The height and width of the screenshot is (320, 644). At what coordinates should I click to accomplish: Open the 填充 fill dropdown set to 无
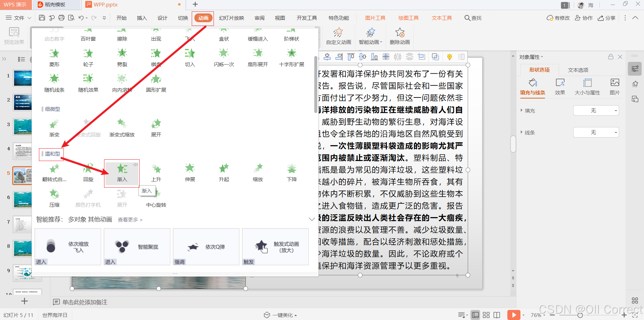click(596, 111)
